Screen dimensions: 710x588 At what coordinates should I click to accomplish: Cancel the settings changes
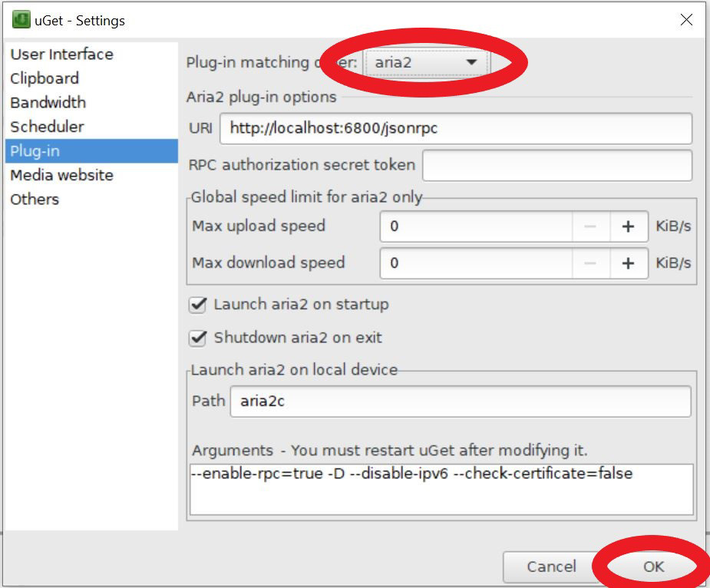pyautogui.click(x=551, y=567)
